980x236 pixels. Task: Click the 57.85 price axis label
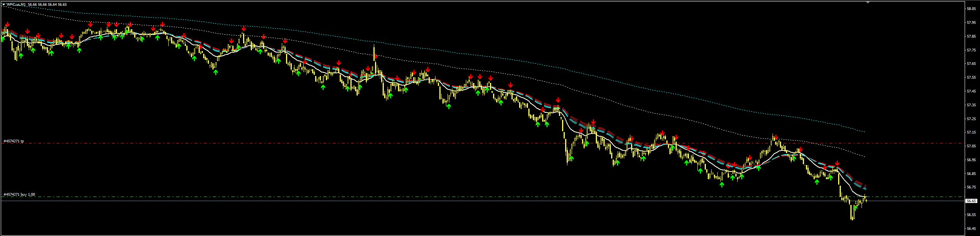click(971, 36)
